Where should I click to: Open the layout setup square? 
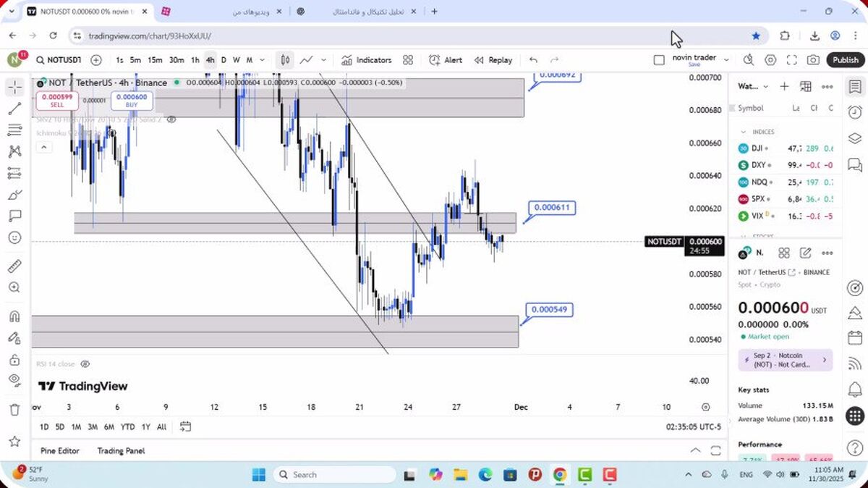(x=659, y=60)
